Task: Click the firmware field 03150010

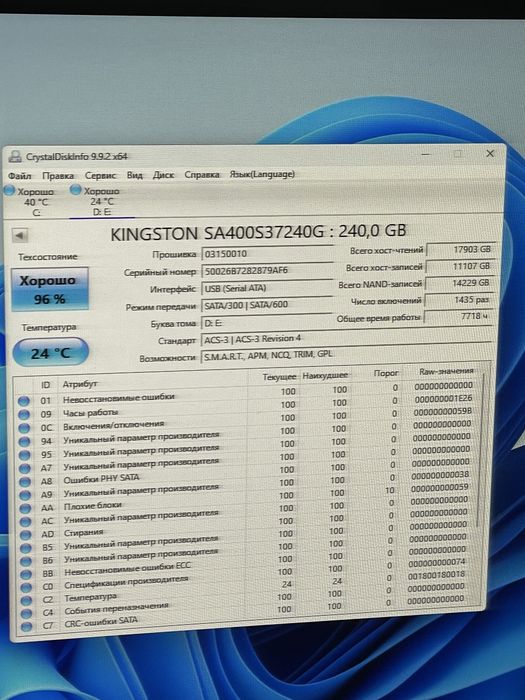Action: coord(267,254)
